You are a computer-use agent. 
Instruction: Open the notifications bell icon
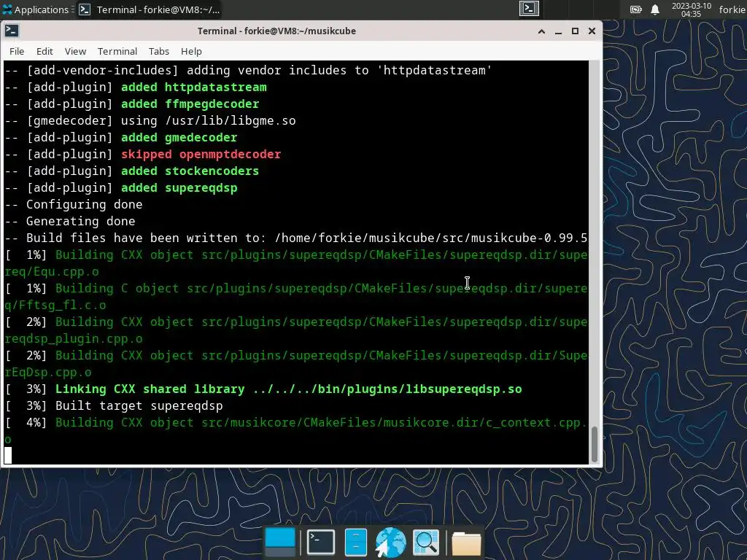655,9
